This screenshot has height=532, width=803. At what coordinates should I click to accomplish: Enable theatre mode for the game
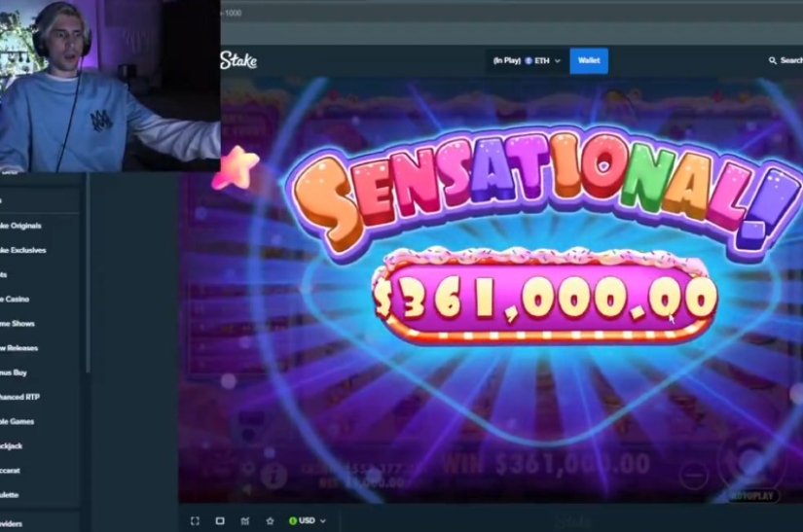pyautogui.click(x=220, y=520)
